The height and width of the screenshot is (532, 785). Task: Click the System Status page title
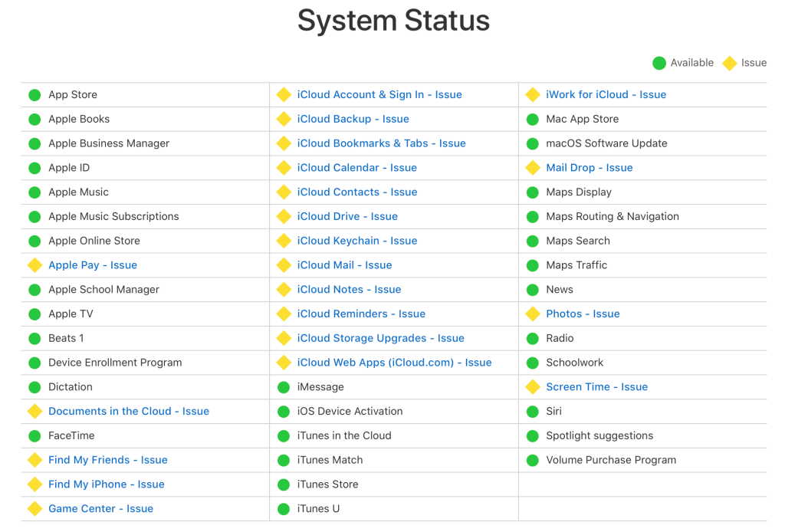click(x=393, y=21)
